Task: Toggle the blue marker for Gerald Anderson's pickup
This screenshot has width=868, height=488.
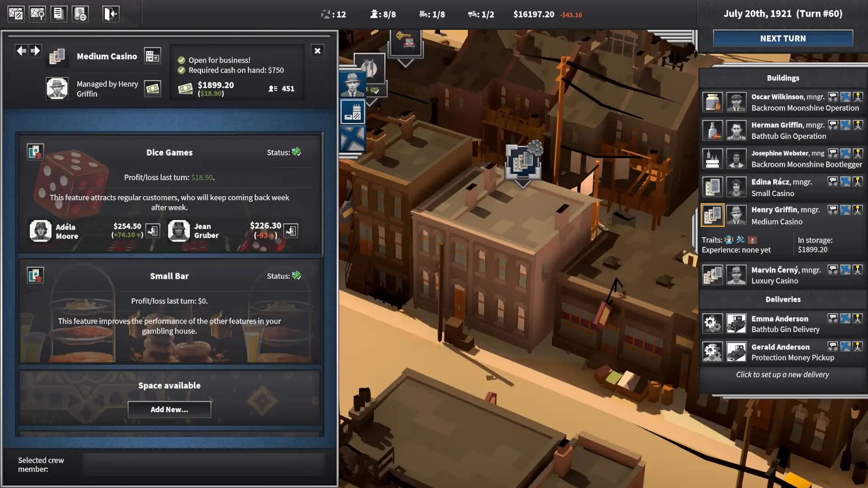Action: pyautogui.click(x=845, y=347)
